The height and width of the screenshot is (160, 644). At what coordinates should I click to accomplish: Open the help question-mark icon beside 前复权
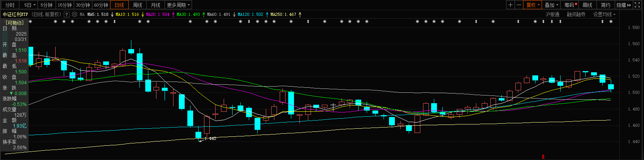[67, 14]
